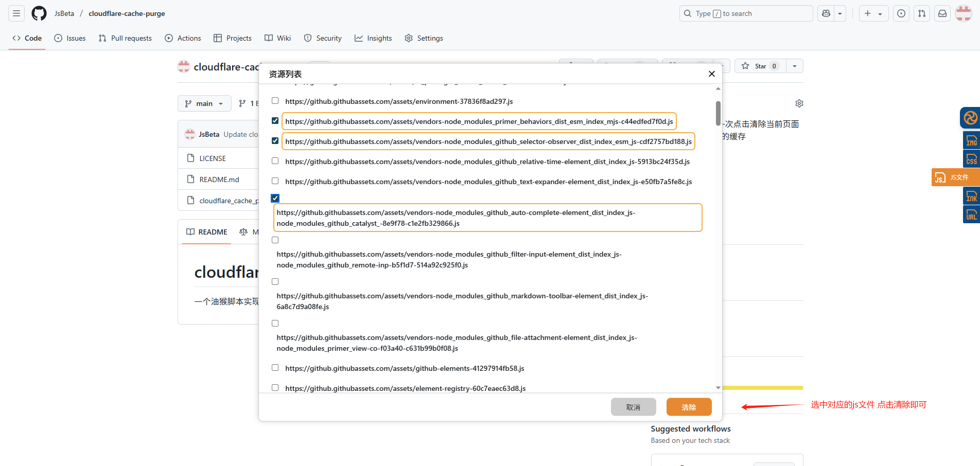
Task: Click the cloudflare_cache_p file icon
Action: pos(191,200)
